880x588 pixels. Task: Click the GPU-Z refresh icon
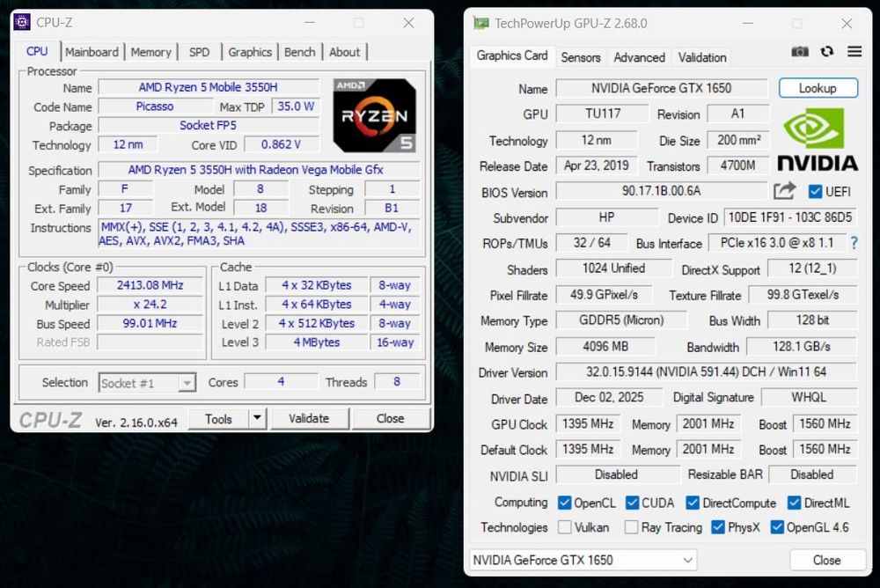826,52
